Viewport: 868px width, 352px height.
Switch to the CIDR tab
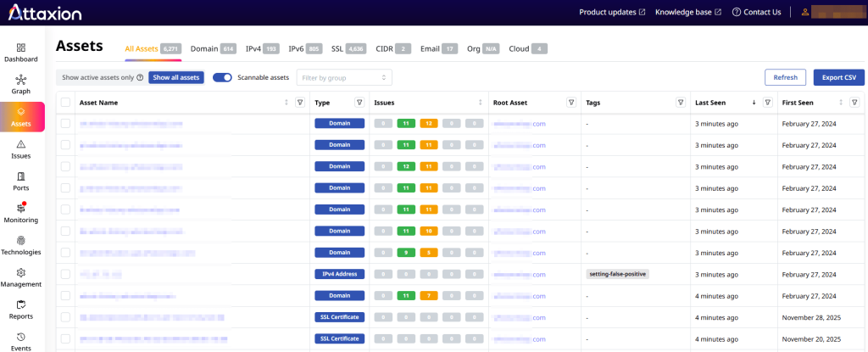(x=393, y=49)
